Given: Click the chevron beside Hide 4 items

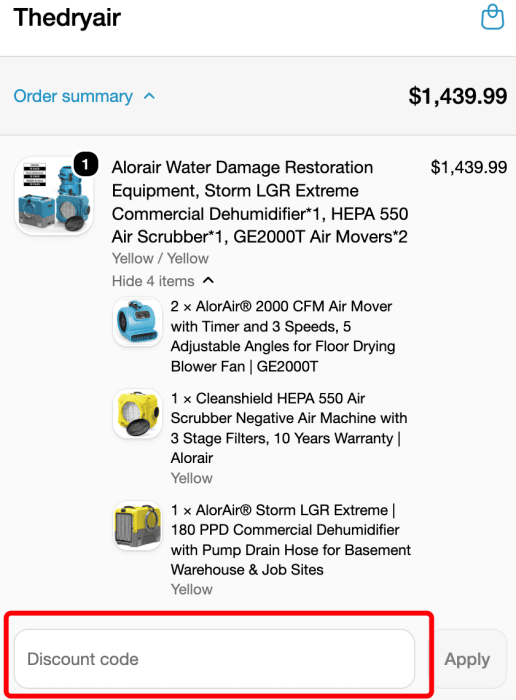Looking at the screenshot, I should coord(208,280).
